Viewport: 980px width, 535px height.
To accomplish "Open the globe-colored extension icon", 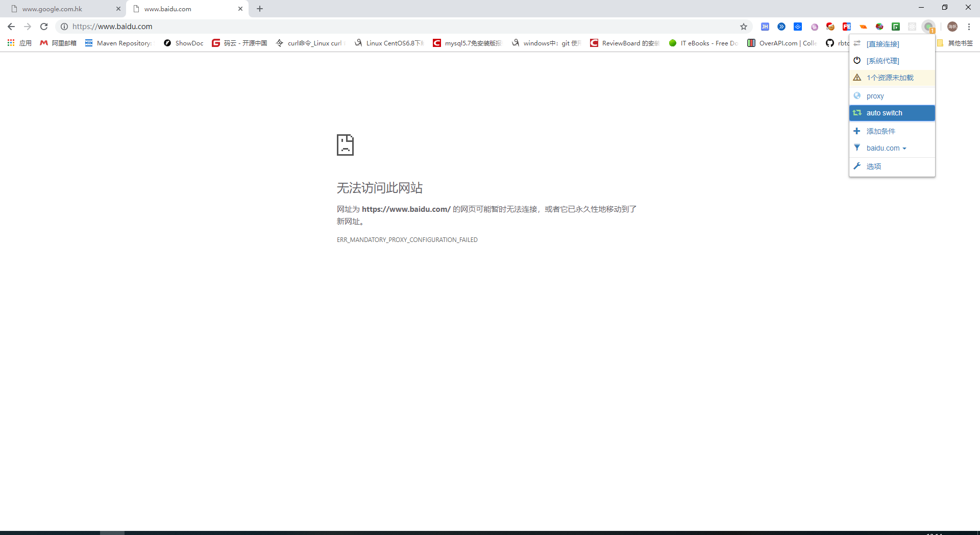I will (879, 27).
